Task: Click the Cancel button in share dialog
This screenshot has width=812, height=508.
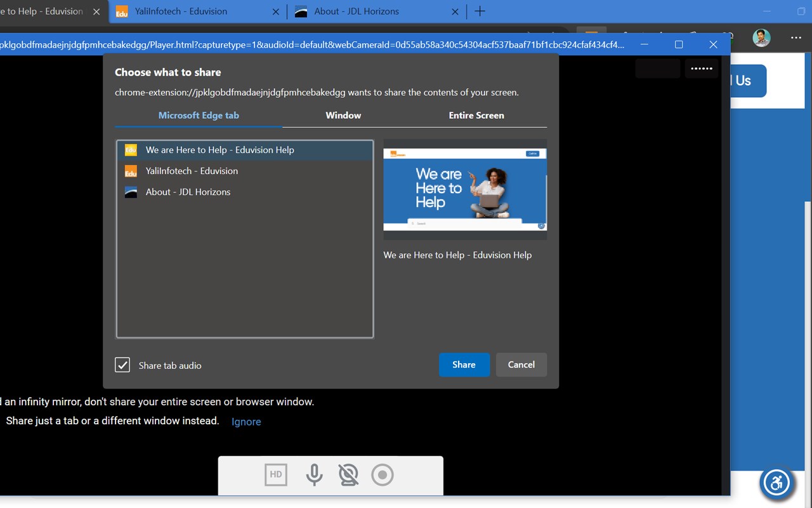Action: pos(521,364)
